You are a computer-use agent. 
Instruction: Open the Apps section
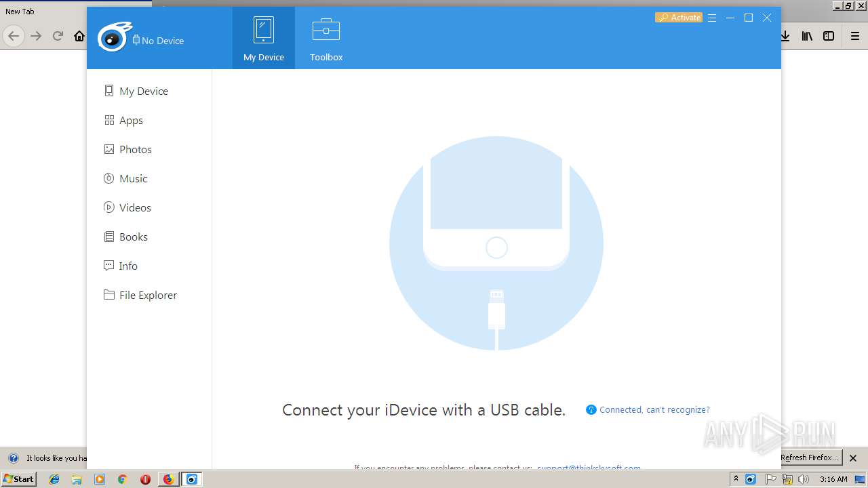pyautogui.click(x=123, y=120)
